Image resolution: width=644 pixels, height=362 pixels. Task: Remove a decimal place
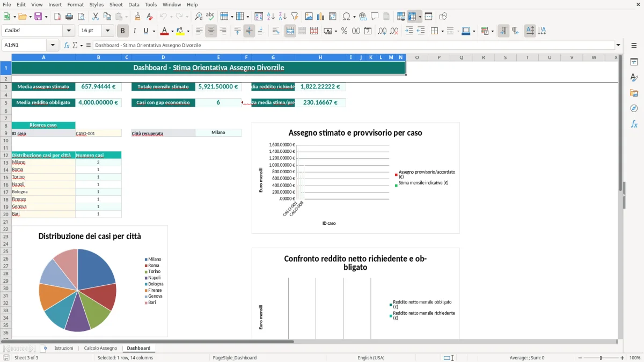[394, 31]
